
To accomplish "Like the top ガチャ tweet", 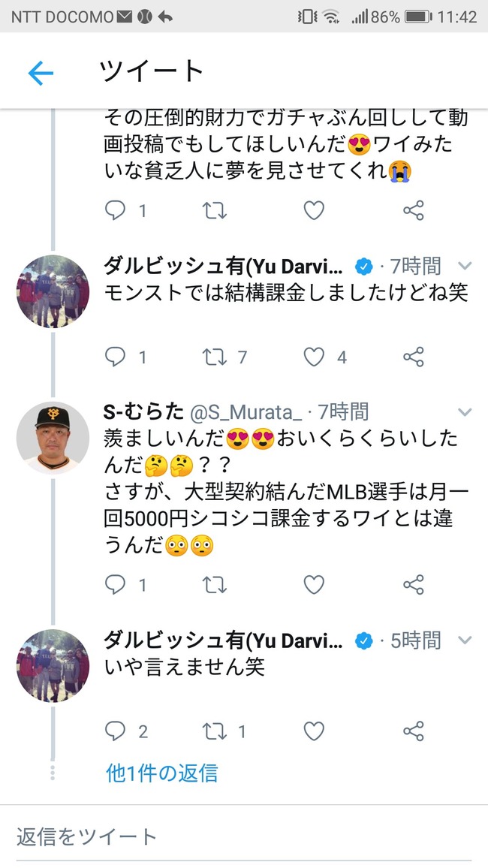I will click(314, 210).
